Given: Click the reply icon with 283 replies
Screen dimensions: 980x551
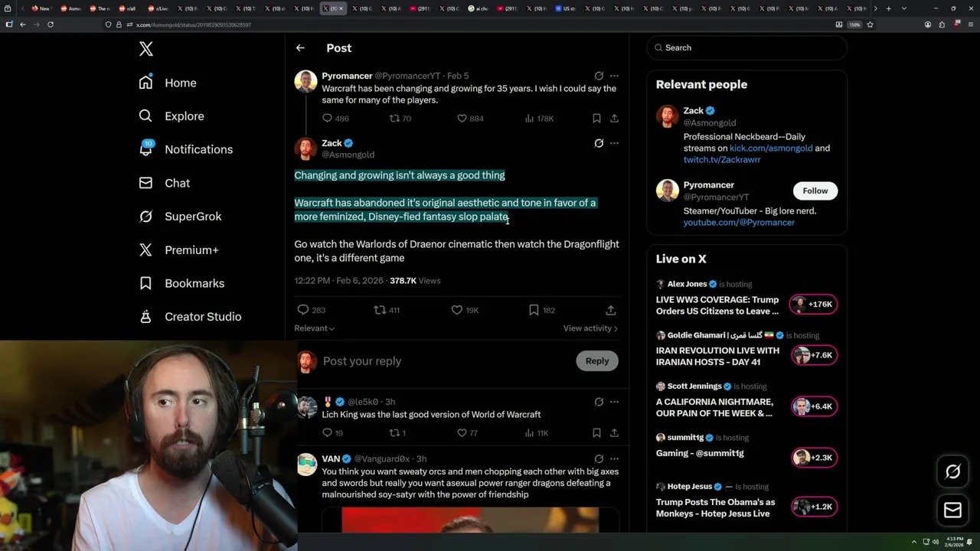Looking at the screenshot, I should [303, 310].
